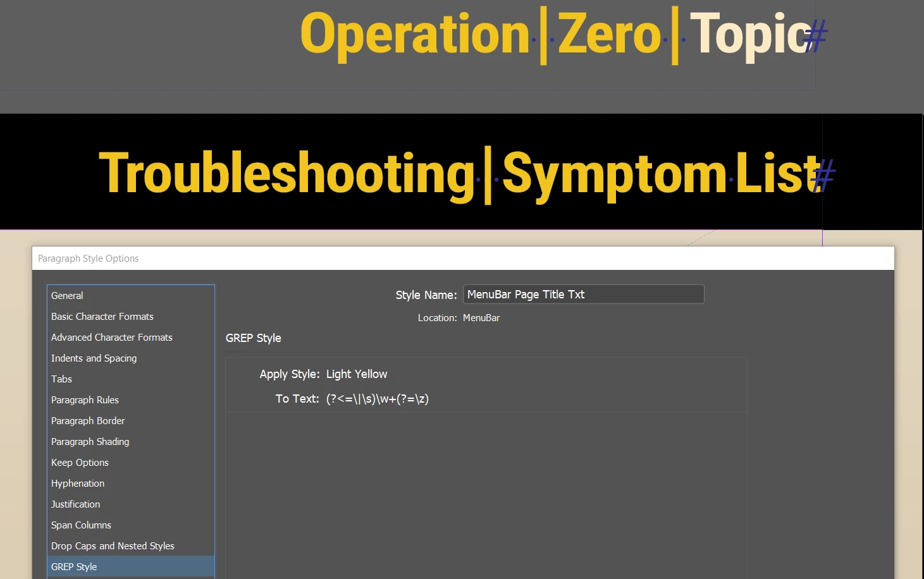Screen dimensions: 924x579
Task: Click the Style Name input field
Action: tap(583, 295)
